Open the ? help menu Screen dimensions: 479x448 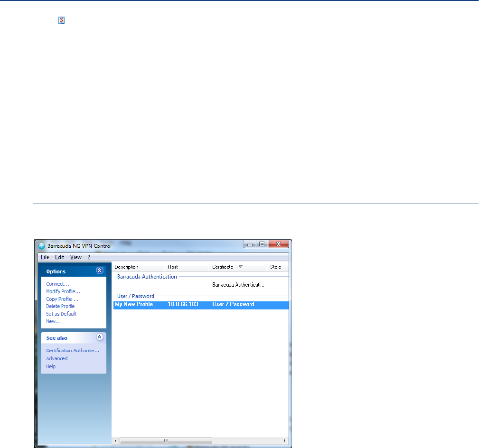pos(89,257)
